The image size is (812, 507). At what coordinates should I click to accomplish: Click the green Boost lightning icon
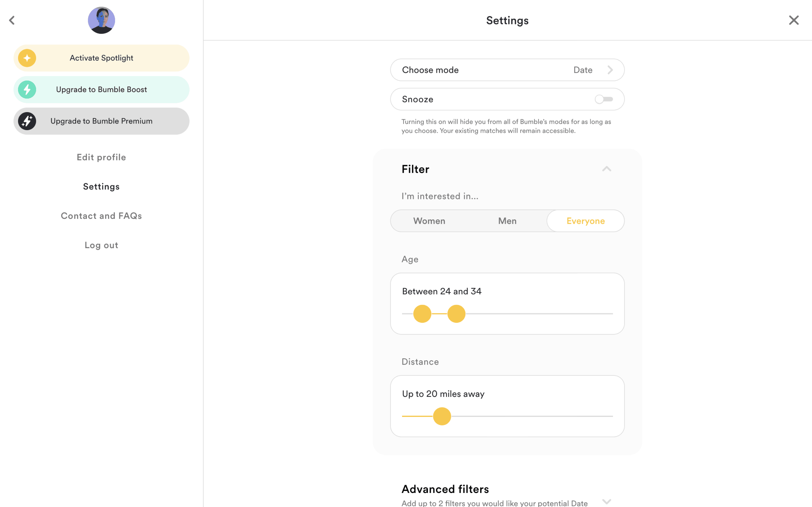pos(27,90)
